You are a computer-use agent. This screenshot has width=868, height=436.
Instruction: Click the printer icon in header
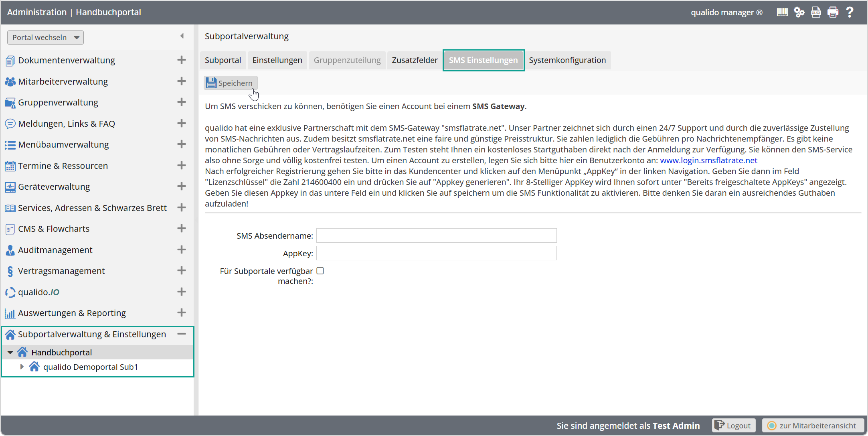coord(833,12)
